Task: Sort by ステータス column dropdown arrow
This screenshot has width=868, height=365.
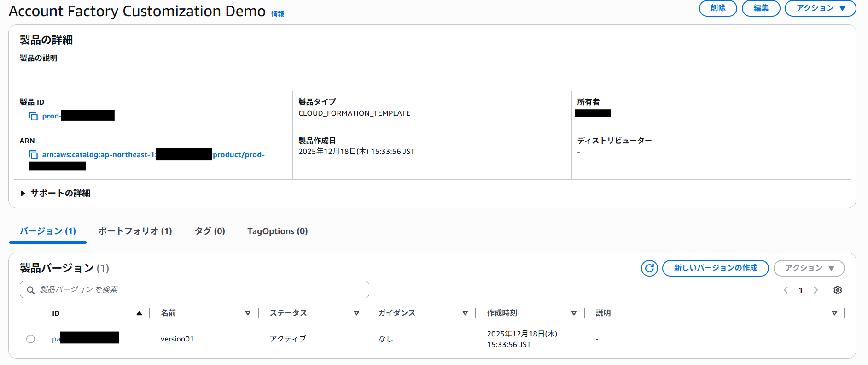Action: click(x=356, y=313)
